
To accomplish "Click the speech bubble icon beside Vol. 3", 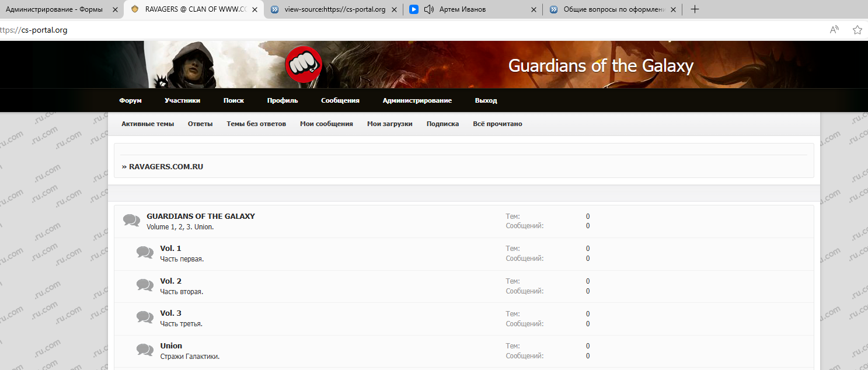I will point(145,317).
